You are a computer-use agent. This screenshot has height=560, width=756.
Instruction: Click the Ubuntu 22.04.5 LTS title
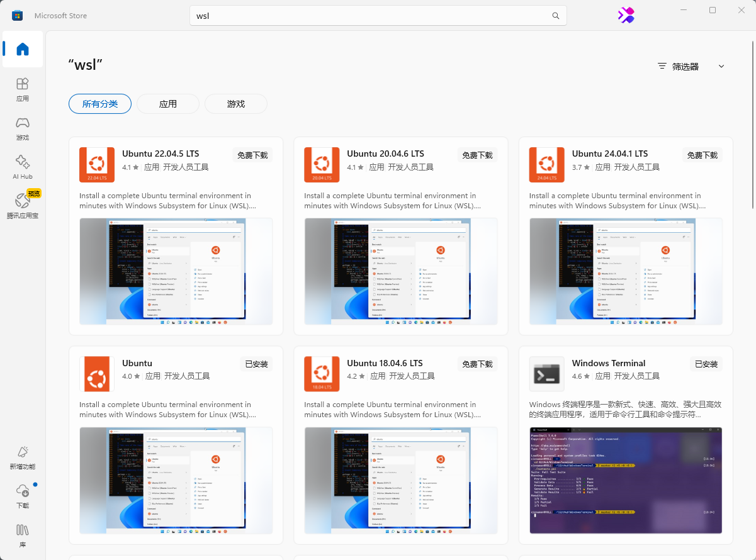(x=161, y=154)
